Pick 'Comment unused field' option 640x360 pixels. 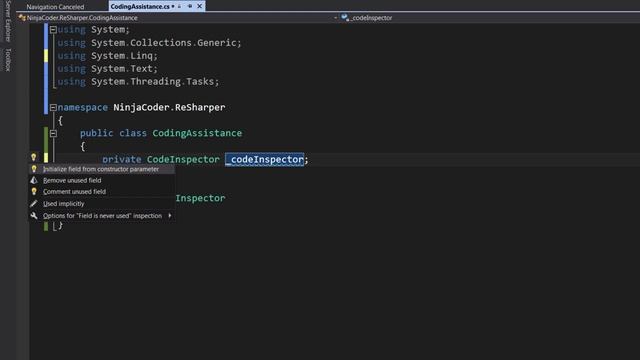click(x=102, y=191)
